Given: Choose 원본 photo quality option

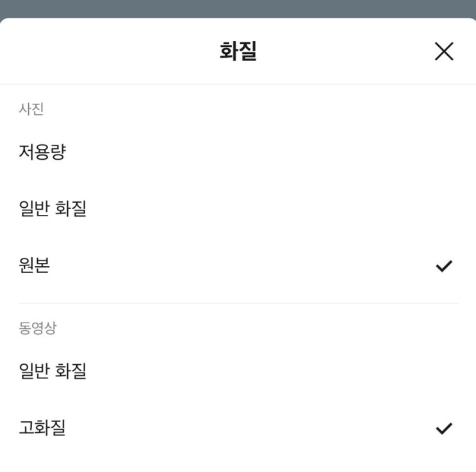Looking at the screenshot, I should (35, 265).
